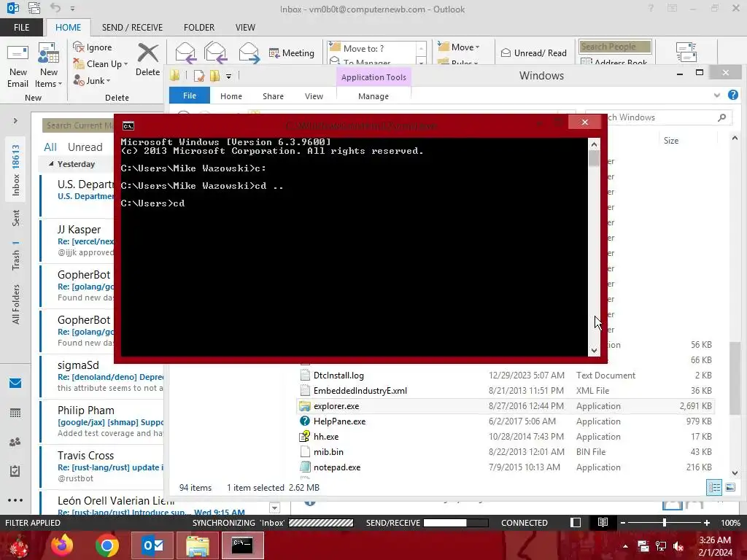The width and height of the screenshot is (747, 560).
Task: Click command prompt scroll up arrow
Action: [594, 144]
